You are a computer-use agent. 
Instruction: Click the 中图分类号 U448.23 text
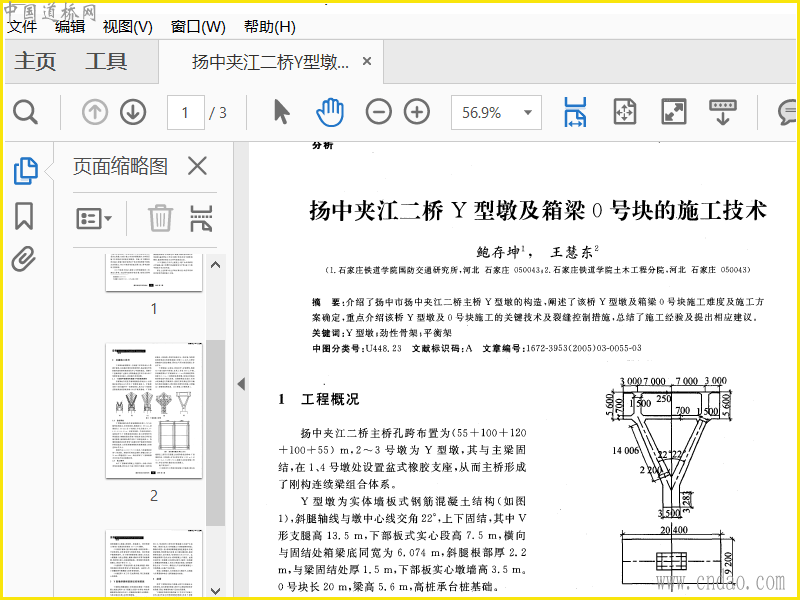357,348
